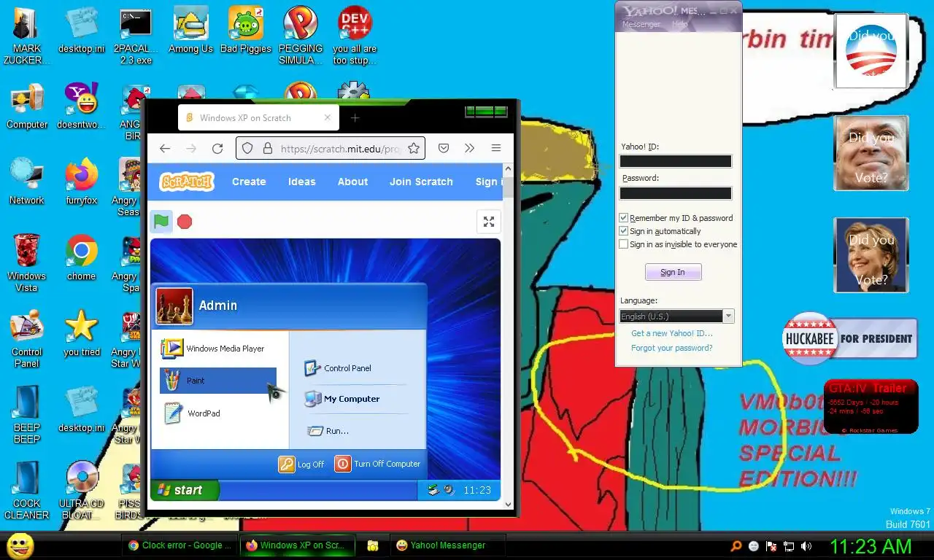Open Windows Media Player in start menu
Screen dimensions: 934x560
coord(218,349)
